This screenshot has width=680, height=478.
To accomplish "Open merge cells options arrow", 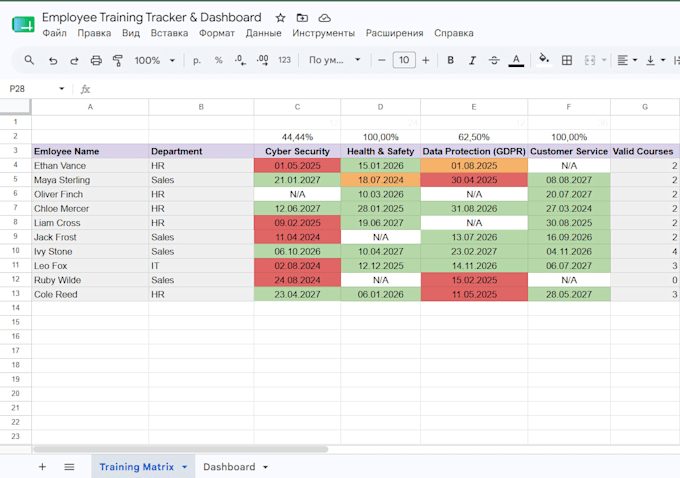I will click(604, 60).
